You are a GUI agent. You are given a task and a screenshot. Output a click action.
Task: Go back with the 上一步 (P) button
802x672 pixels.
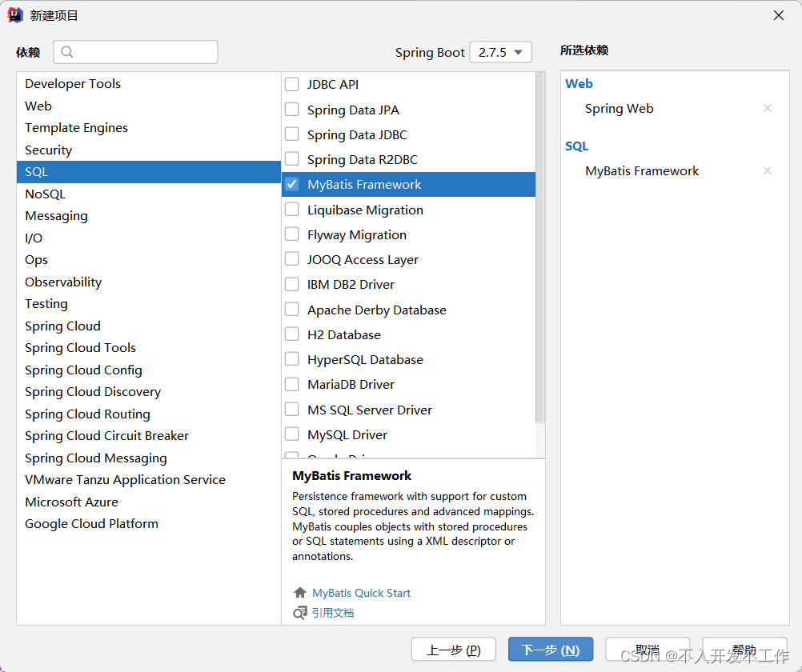(453, 650)
